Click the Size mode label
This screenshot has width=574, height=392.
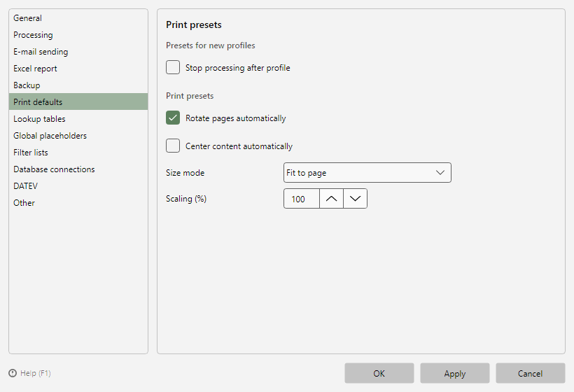[185, 173]
